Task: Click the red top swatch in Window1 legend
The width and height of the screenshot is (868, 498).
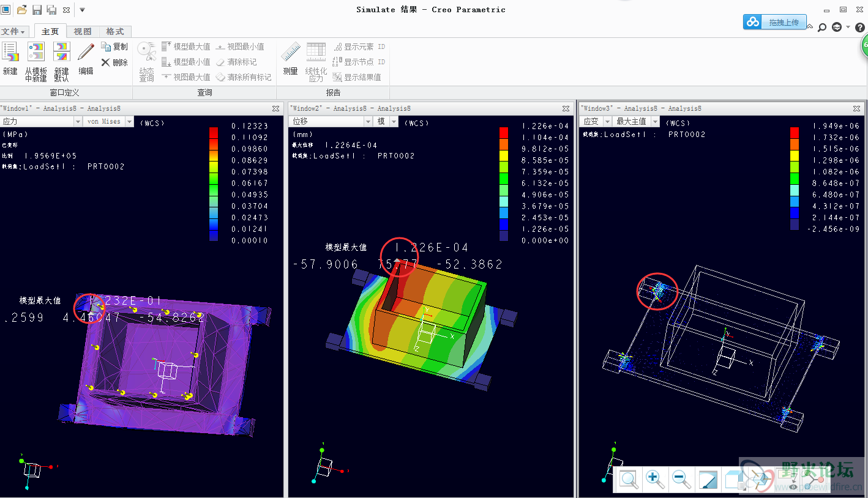Action: [x=213, y=133]
